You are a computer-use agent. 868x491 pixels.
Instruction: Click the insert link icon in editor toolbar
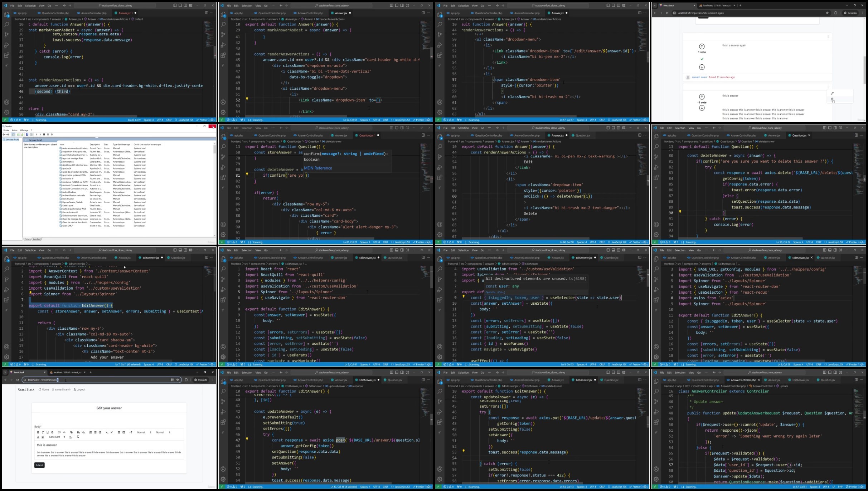[71, 432]
